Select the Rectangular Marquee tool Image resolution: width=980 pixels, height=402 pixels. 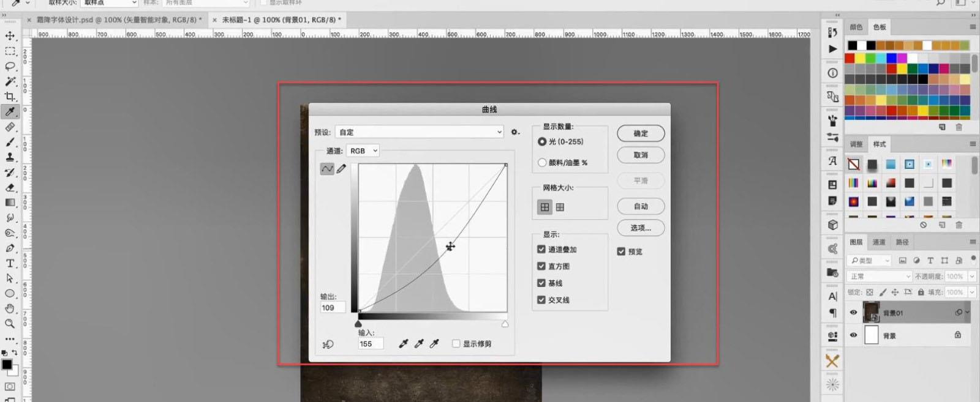[10, 51]
